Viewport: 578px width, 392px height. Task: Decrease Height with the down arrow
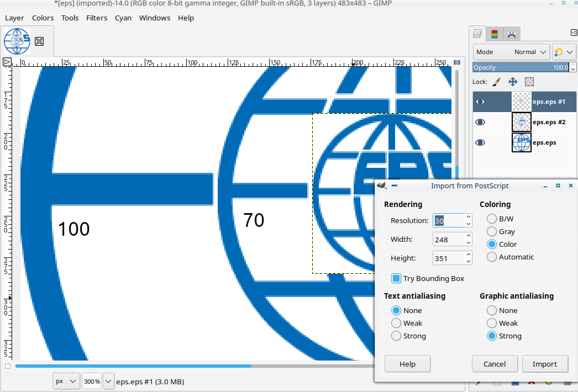(468, 262)
